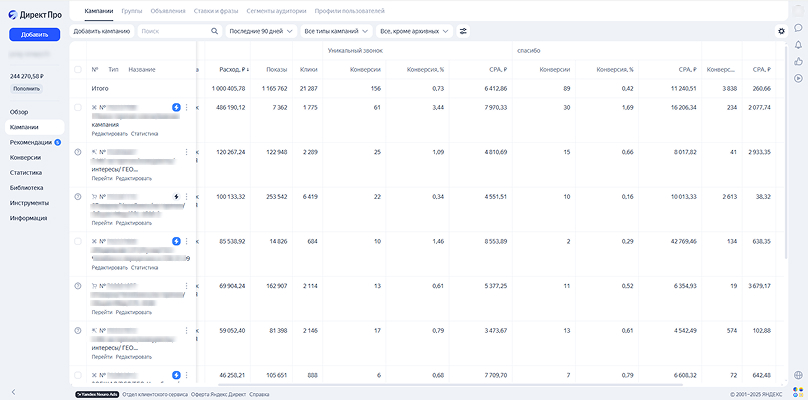Click the blue Добавить button
This screenshot has width=808, height=400.
click(x=35, y=35)
